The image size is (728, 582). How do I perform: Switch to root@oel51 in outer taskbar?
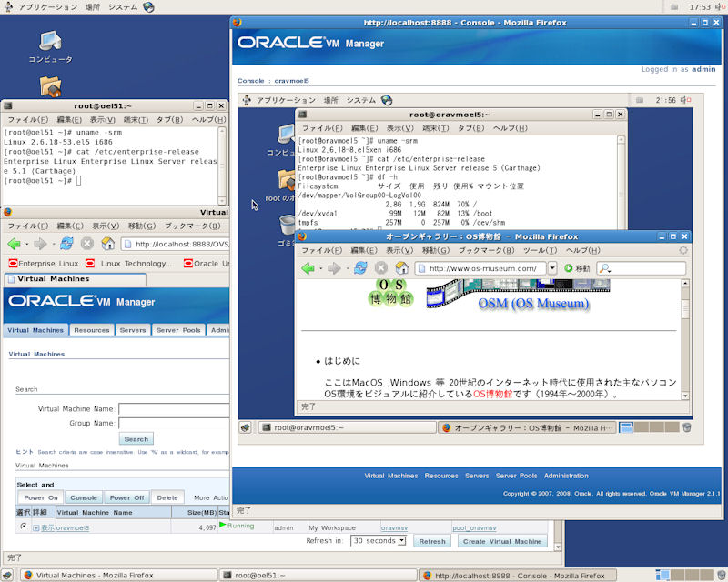tap(318, 575)
